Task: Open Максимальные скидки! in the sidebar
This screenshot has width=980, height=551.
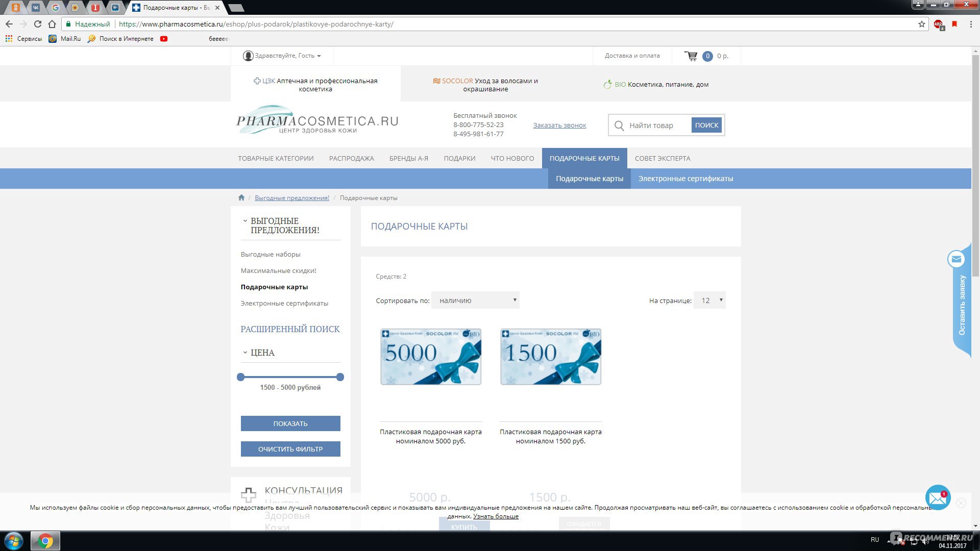Action: [278, 270]
